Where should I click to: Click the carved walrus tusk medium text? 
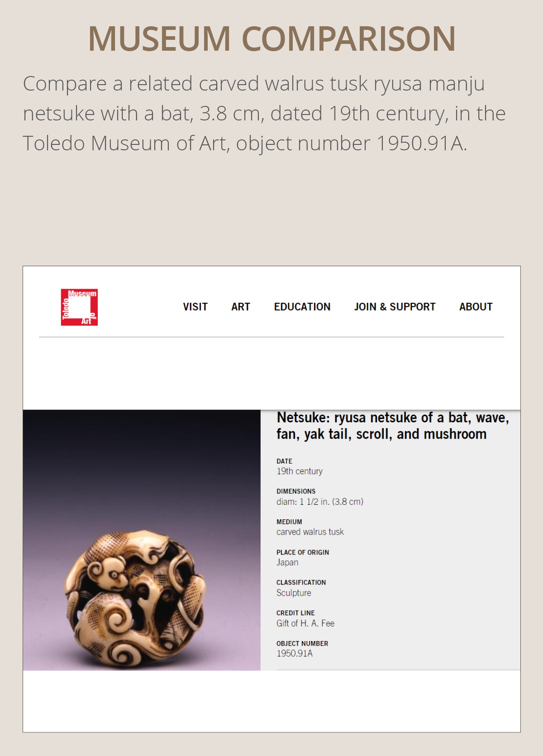pos(310,532)
